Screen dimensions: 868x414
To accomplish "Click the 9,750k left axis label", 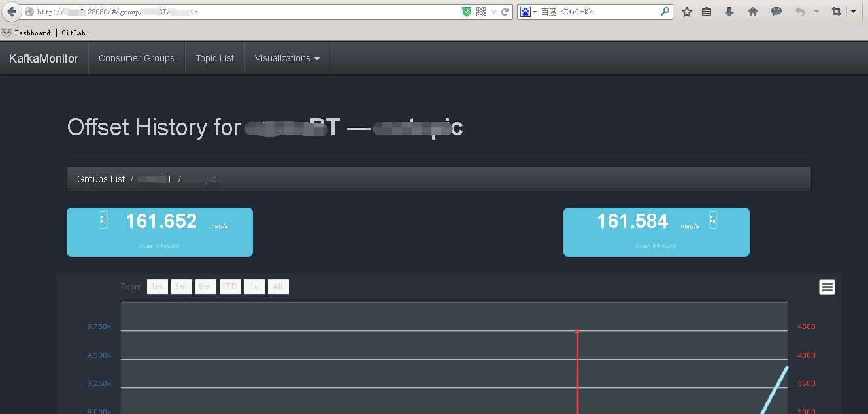I will (99, 326).
